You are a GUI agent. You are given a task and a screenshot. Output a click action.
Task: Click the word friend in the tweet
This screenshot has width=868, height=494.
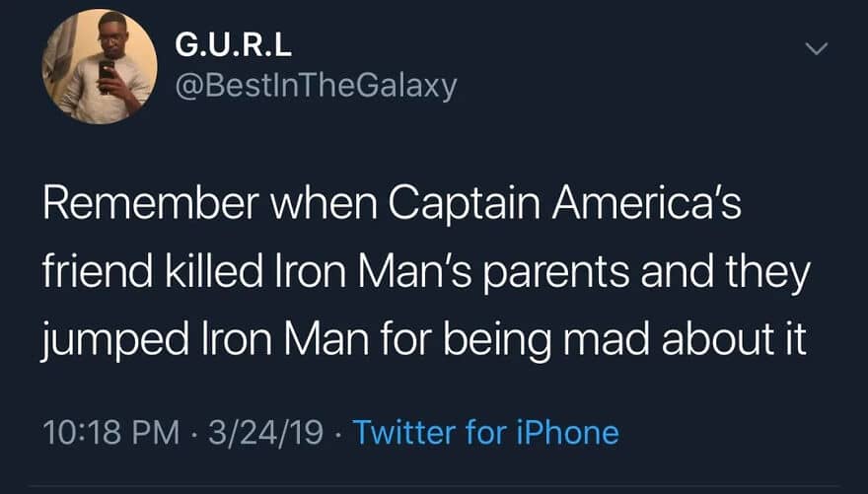coord(98,271)
